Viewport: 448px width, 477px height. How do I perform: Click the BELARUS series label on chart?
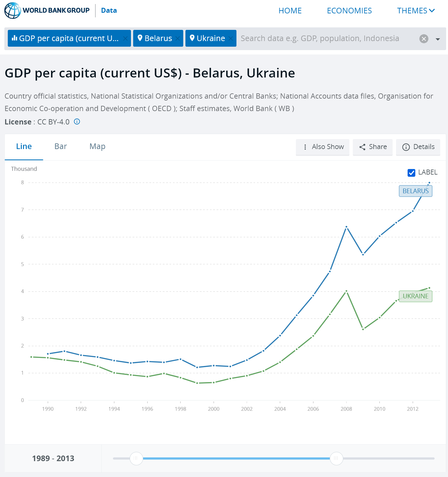click(415, 191)
